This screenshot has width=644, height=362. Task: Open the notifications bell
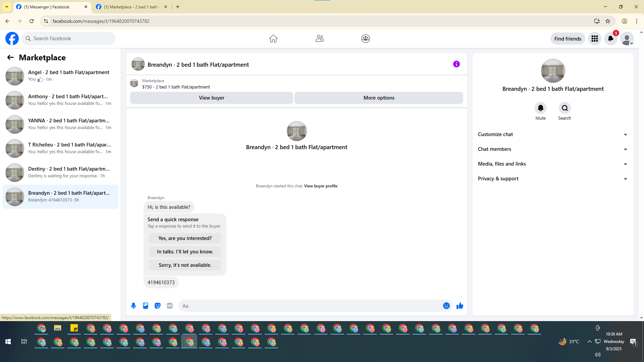tap(611, 39)
